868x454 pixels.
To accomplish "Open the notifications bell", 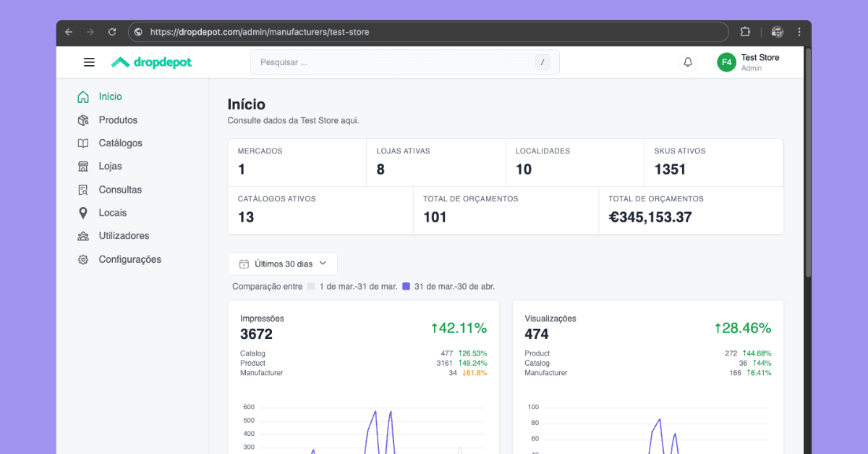I will [687, 62].
